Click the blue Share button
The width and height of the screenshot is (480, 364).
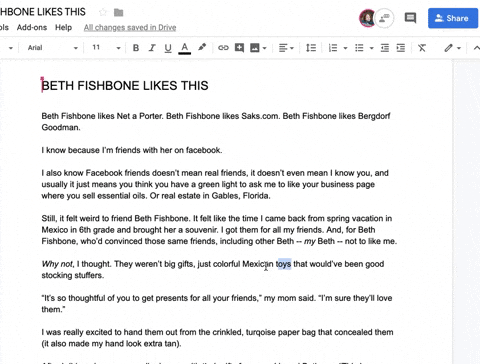[453, 18]
